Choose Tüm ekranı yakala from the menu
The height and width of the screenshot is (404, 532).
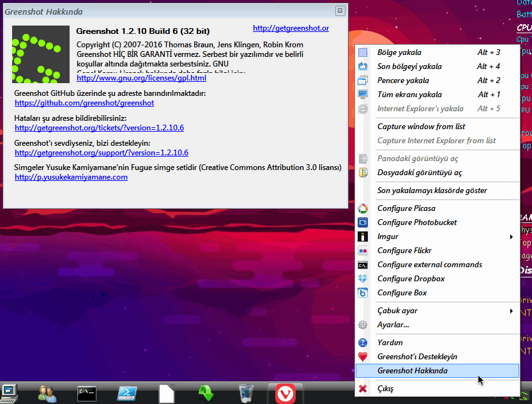coord(437,95)
